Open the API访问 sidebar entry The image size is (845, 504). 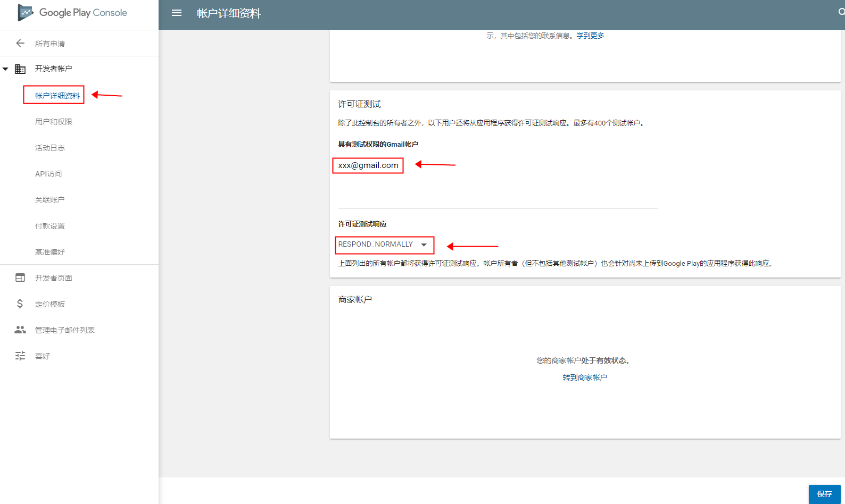point(48,174)
